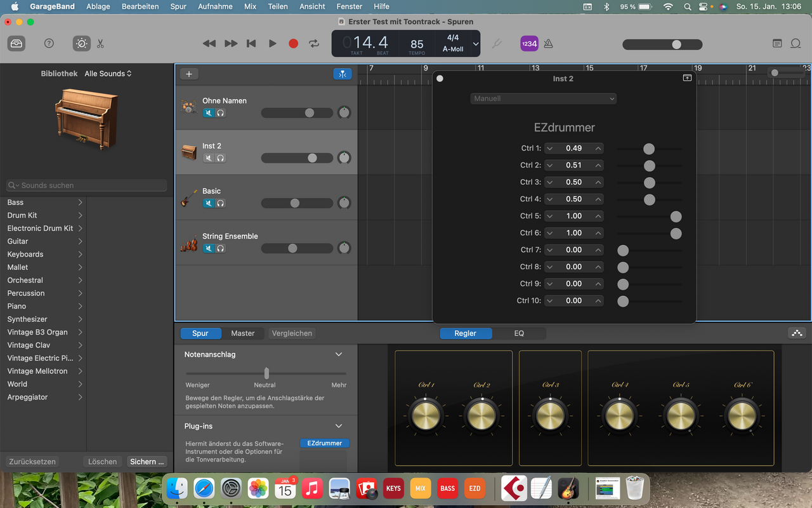812x508 pixels.
Task: Open the Manuell preset dropdown
Action: (x=543, y=98)
